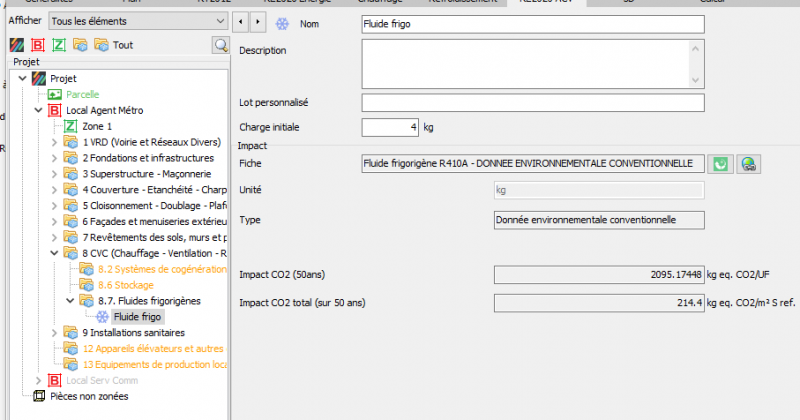800x420 pixels.
Task: Click the project filter icon in tree toolbar
Action: point(16,45)
